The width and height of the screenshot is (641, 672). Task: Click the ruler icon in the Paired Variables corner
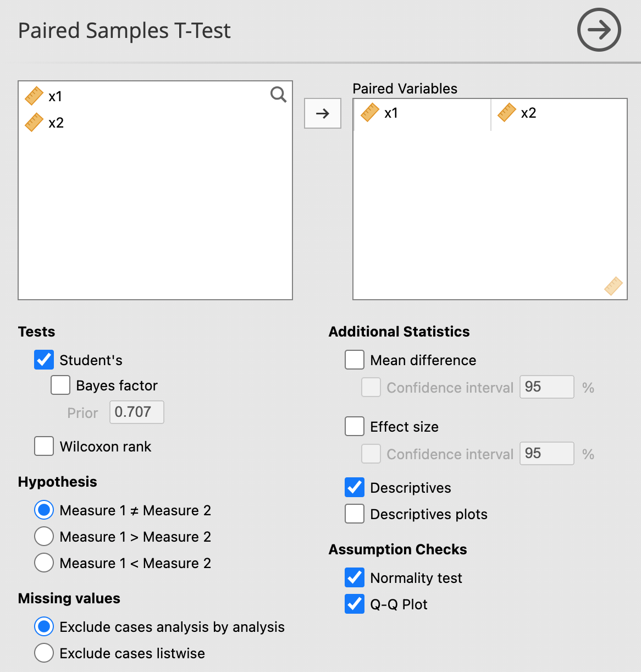[612, 286]
